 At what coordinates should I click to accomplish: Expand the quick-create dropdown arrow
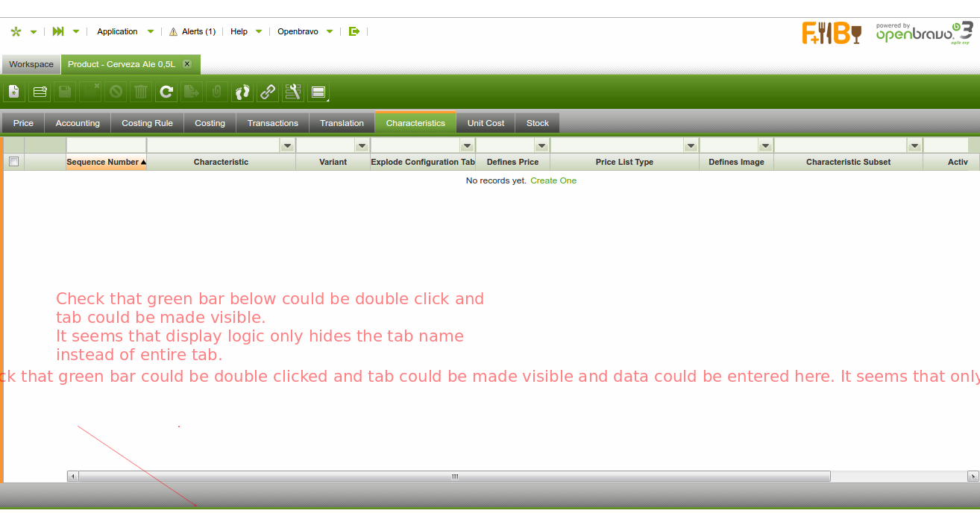click(x=34, y=32)
